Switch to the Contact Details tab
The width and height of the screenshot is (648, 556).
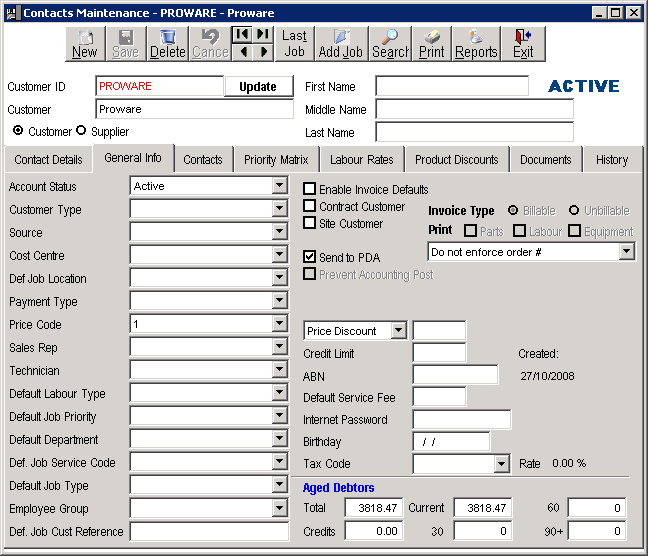[48, 160]
